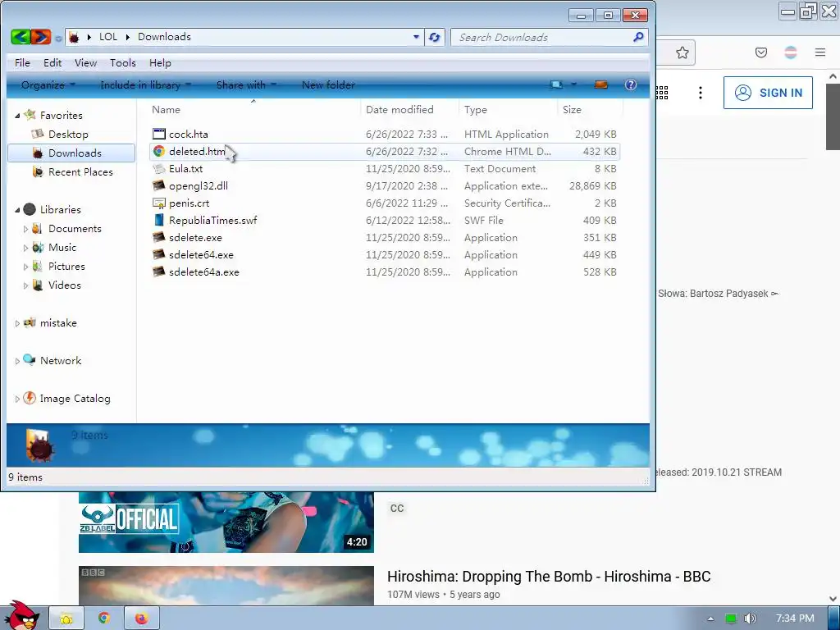Refresh the Downloads folder view
The width and height of the screenshot is (840, 630).
pos(435,37)
